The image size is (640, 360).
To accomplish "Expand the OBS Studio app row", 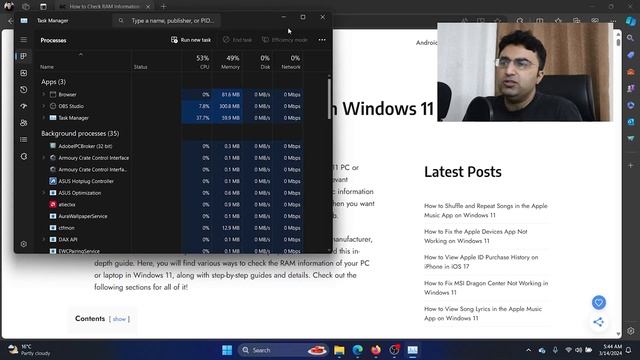I will (x=44, y=106).
